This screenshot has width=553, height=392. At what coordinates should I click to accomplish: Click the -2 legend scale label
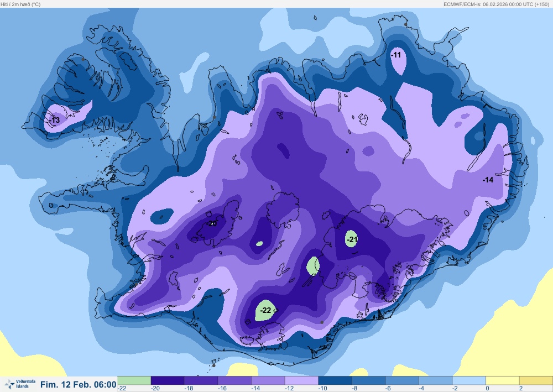tap(455, 389)
